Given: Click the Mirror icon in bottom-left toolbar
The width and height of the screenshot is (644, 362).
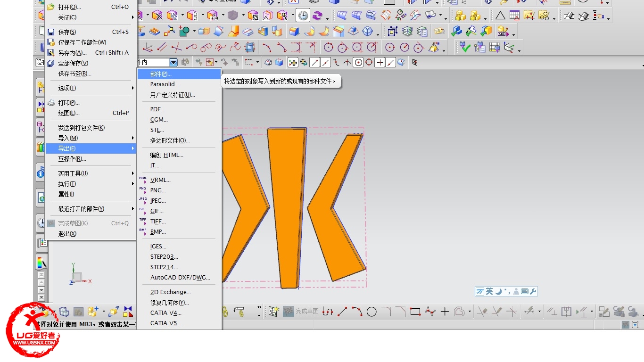Looking at the screenshot, I should pos(128,311).
